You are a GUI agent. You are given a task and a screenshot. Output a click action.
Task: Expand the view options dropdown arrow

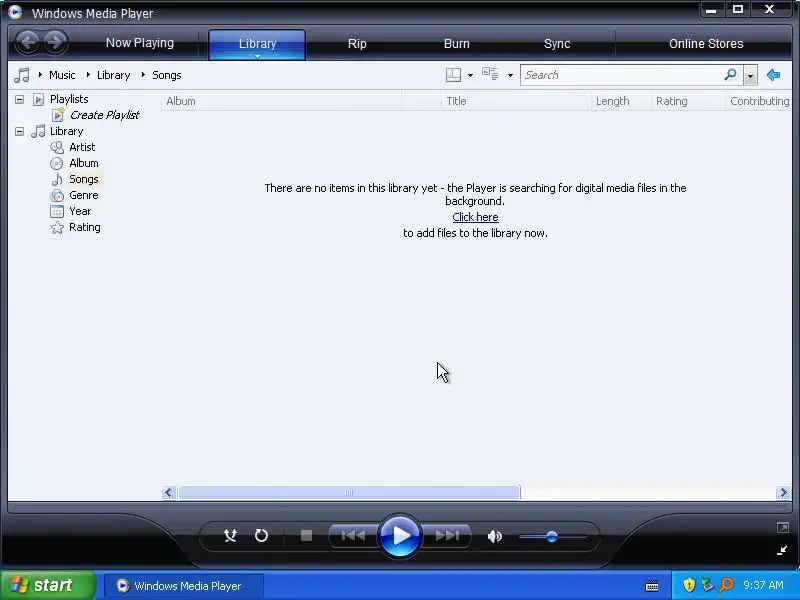pyautogui.click(x=510, y=76)
